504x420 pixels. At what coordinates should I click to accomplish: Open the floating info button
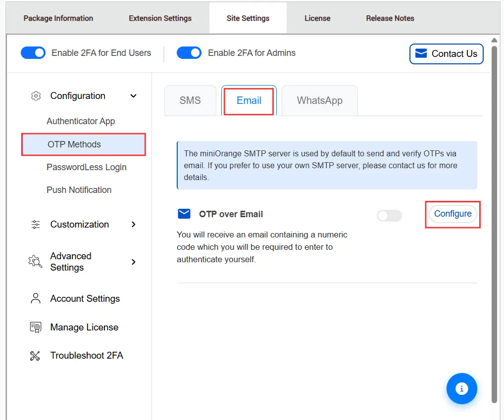point(461,389)
